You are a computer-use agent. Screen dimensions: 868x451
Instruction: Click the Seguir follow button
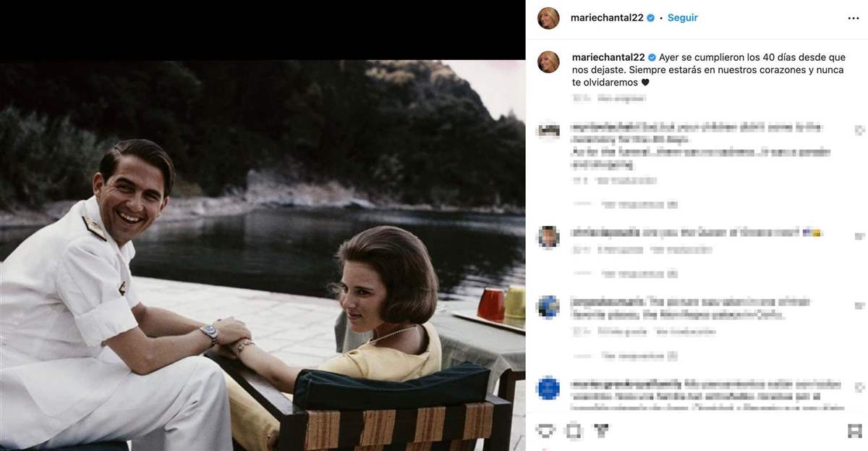[x=682, y=17]
